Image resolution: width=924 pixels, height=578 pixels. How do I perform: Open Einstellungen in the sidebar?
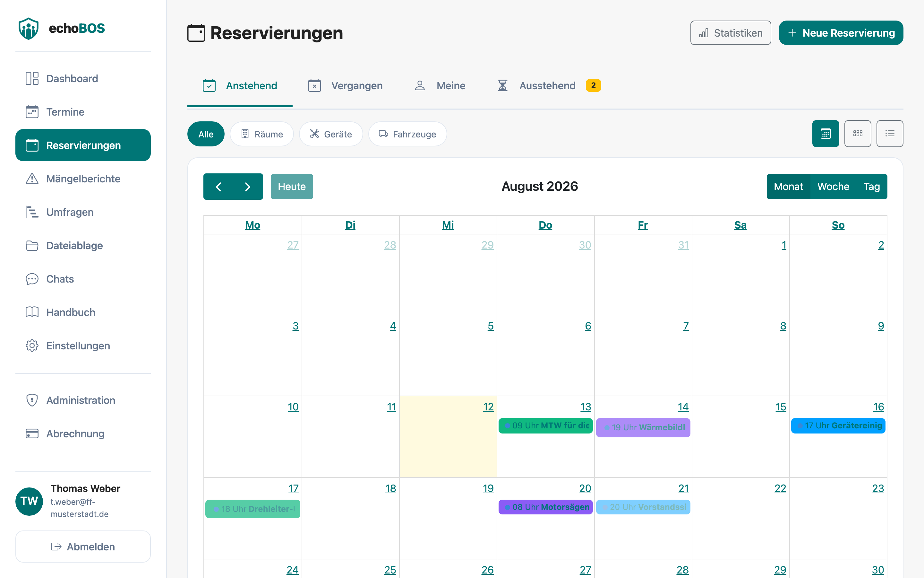point(83,346)
